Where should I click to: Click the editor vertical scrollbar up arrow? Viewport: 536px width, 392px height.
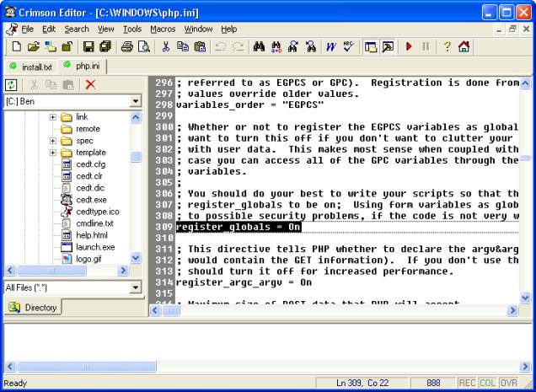coord(525,83)
